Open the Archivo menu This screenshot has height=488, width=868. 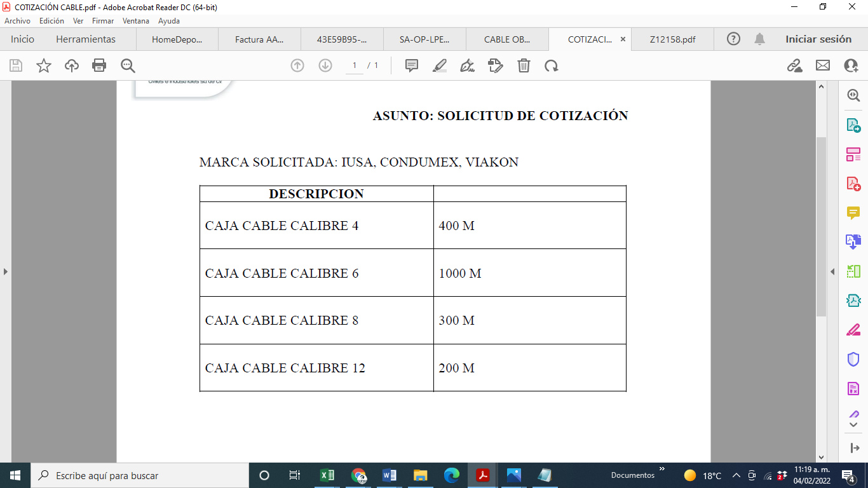[x=18, y=21]
